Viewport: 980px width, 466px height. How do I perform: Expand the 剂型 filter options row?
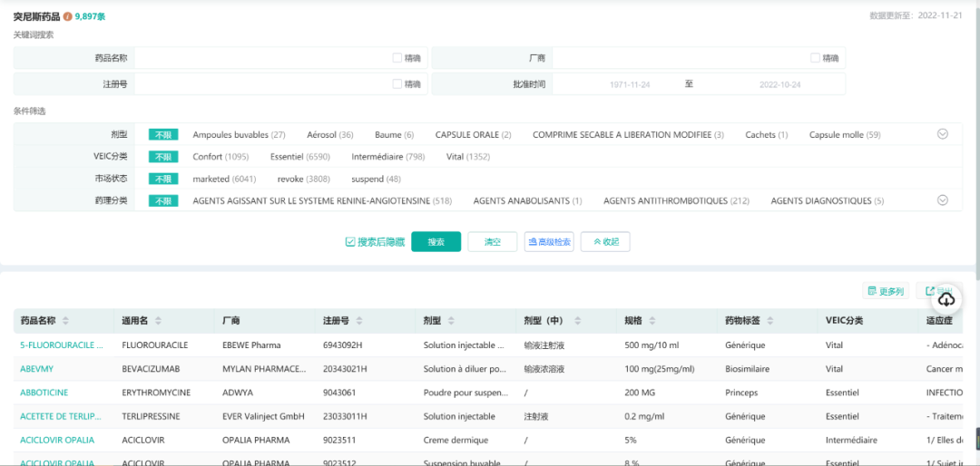942,134
